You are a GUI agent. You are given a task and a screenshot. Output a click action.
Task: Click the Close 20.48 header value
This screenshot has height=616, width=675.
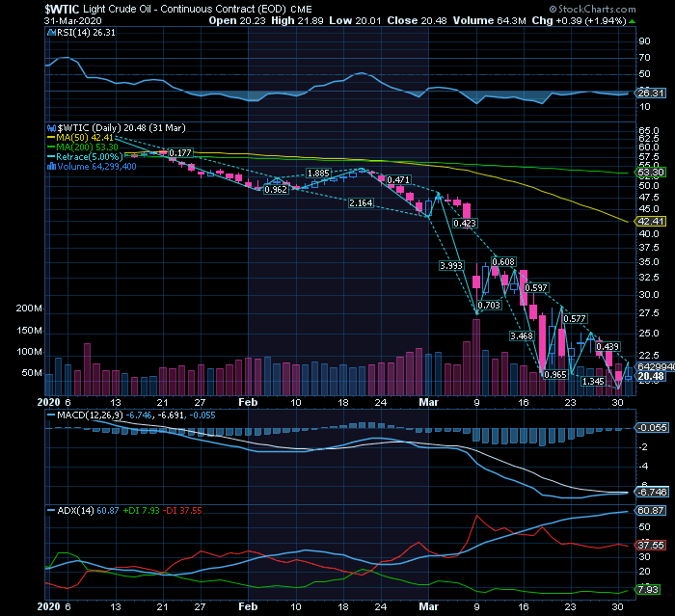[417, 20]
